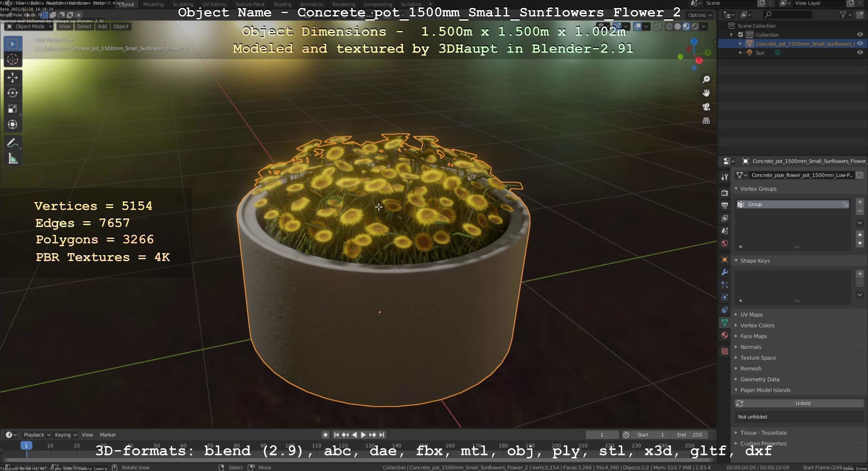Open the Render properties tab
This screenshot has width=868, height=471.
click(x=725, y=193)
